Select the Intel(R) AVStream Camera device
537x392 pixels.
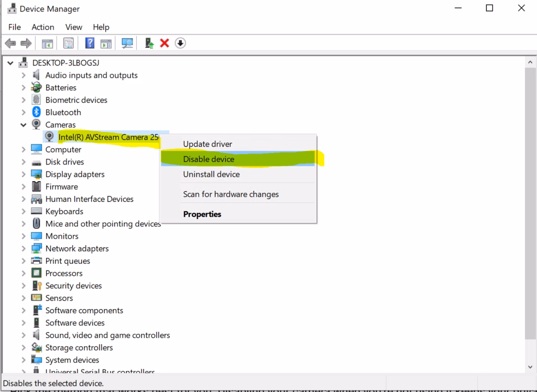(108, 137)
